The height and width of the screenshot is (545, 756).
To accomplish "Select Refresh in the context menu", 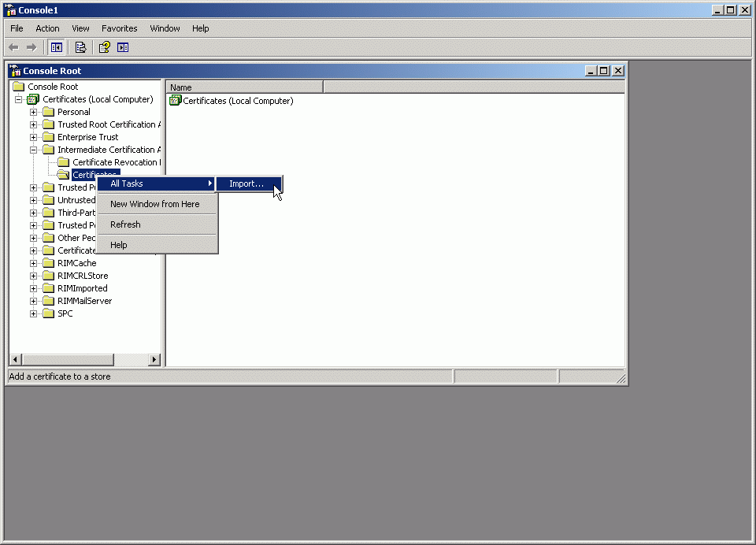I will coord(125,224).
